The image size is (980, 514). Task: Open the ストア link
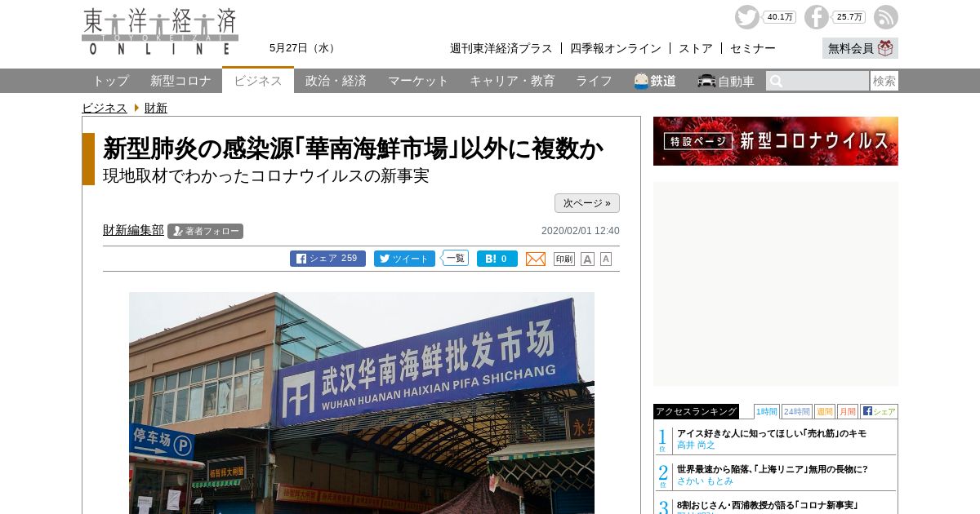(696, 48)
